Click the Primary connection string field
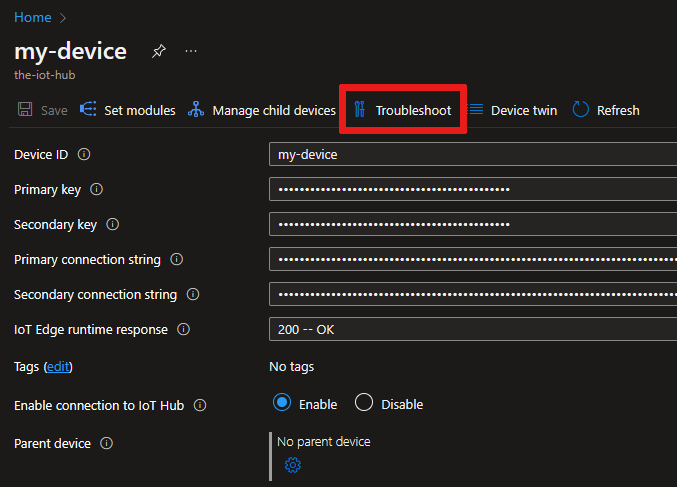This screenshot has width=677, height=487. (472, 260)
